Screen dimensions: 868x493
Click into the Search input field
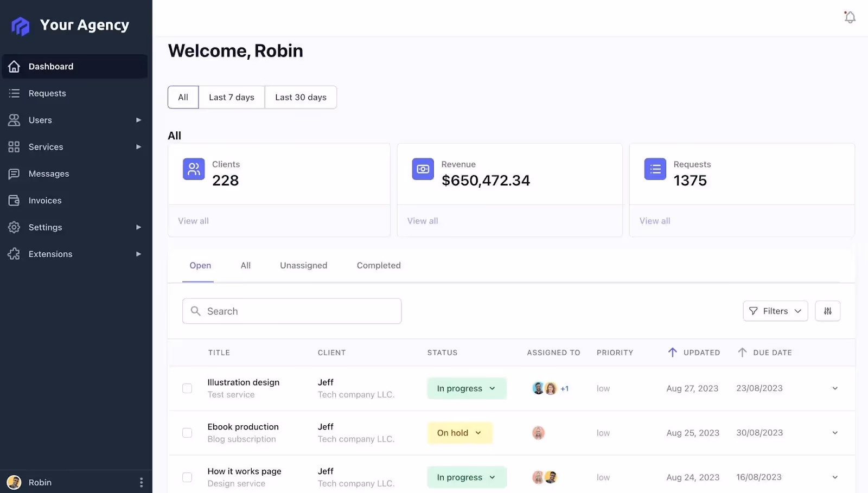pos(292,311)
